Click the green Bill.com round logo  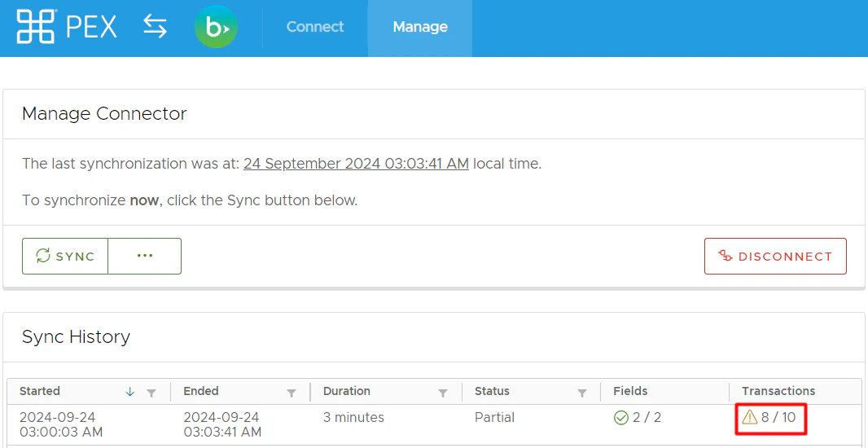(x=216, y=27)
